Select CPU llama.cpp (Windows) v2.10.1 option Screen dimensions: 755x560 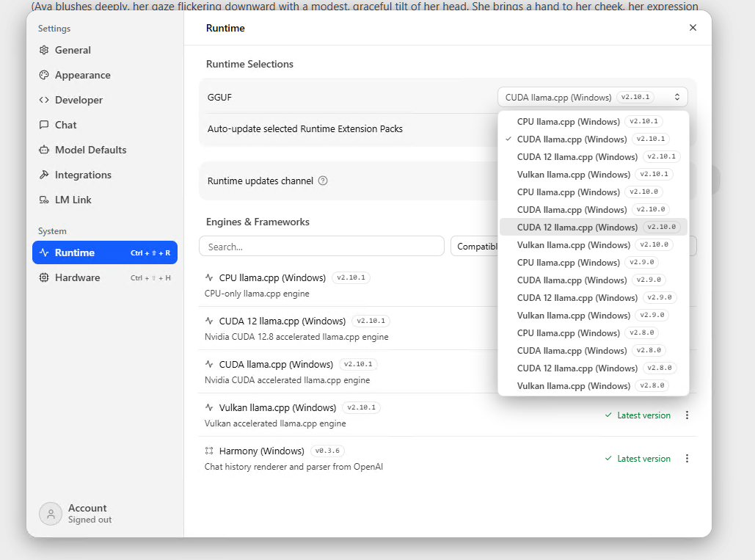coord(593,121)
